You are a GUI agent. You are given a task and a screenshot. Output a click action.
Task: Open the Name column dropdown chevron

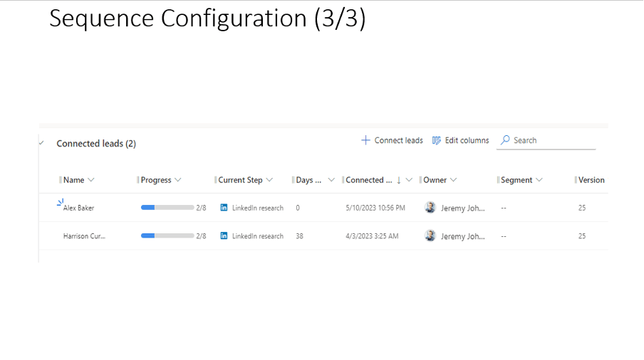pyautogui.click(x=90, y=180)
